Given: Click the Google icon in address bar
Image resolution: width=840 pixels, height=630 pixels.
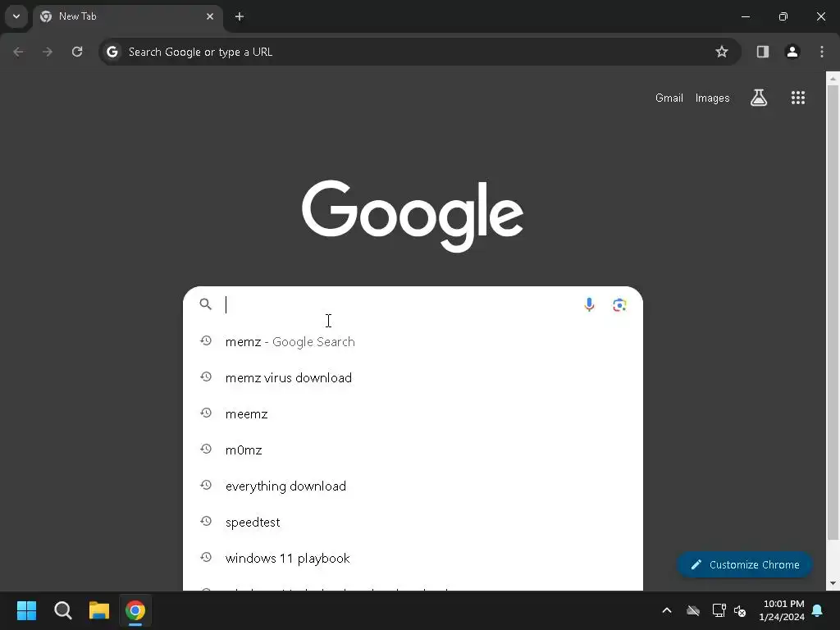Looking at the screenshot, I should (112, 52).
